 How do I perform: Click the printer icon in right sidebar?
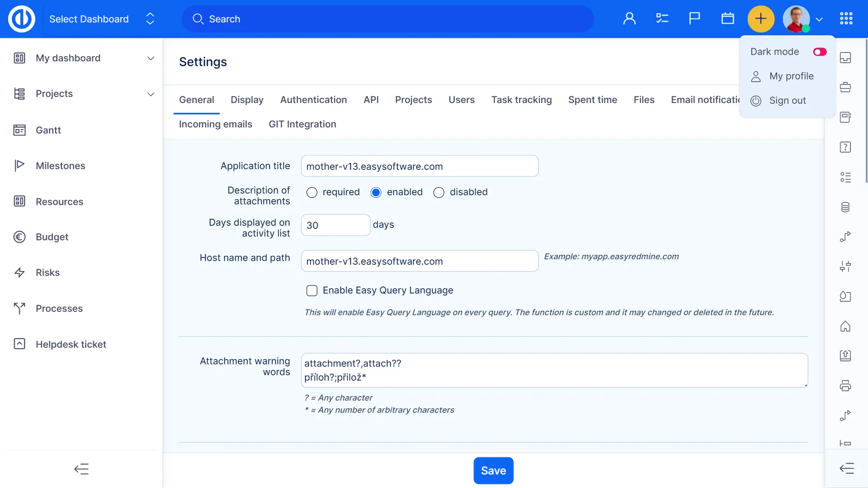pyautogui.click(x=845, y=386)
